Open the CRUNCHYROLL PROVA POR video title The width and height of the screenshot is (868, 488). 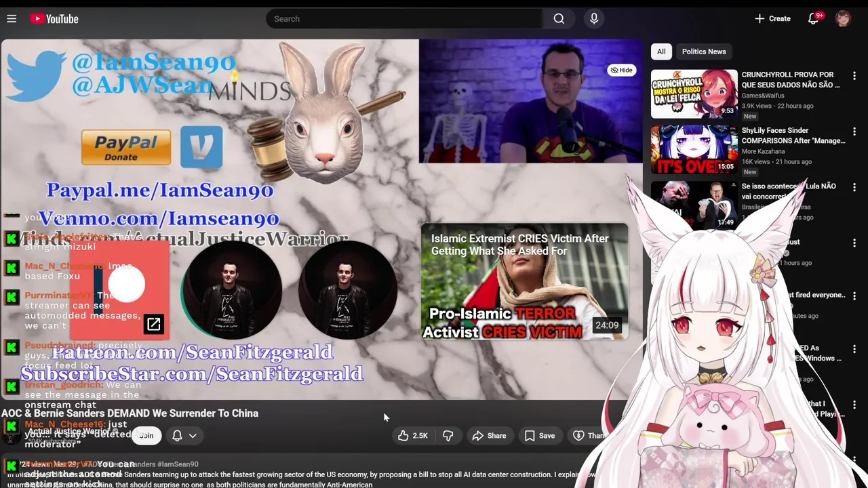(x=790, y=80)
